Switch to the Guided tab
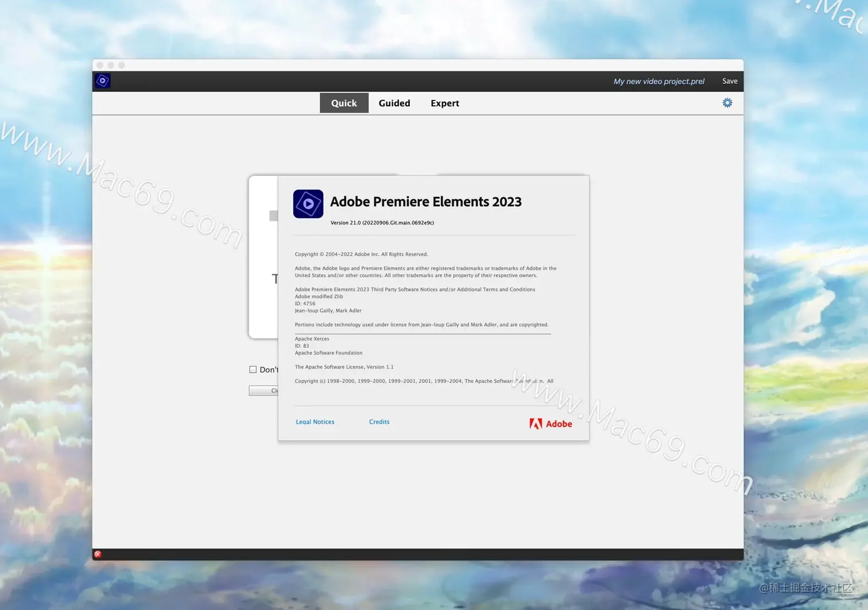Image resolution: width=868 pixels, height=610 pixels. [x=394, y=103]
